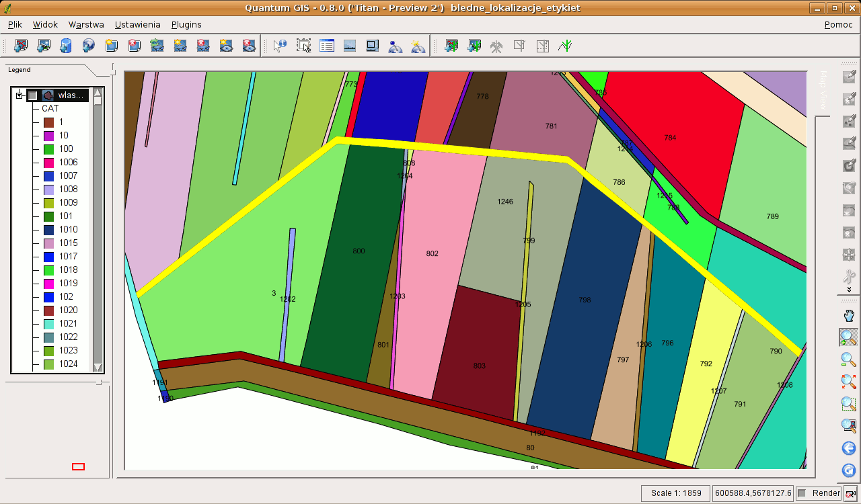Select the Identify Features tool

coord(280,46)
